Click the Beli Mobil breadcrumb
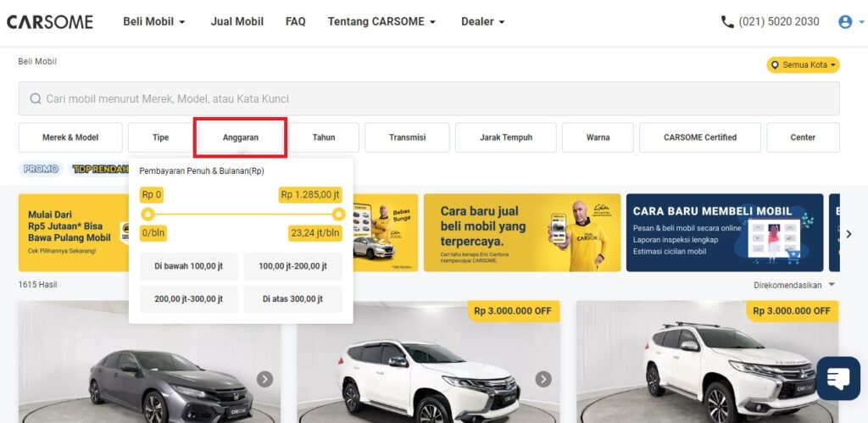868x423 pixels. (37, 61)
